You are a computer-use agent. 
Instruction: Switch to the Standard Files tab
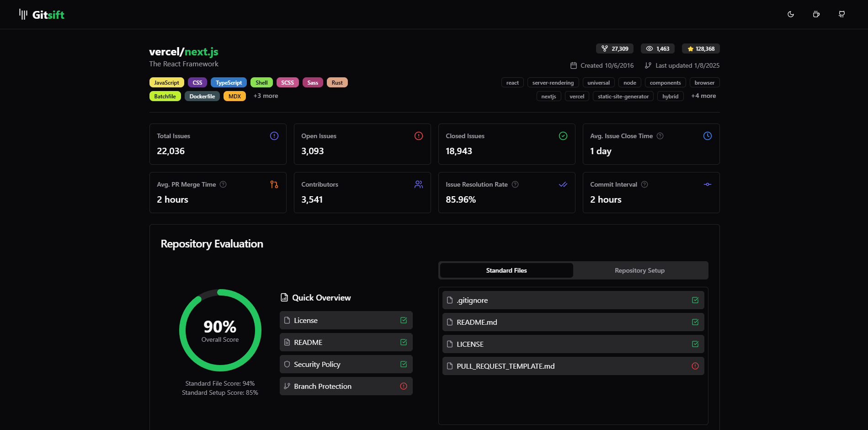(x=506, y=270)
